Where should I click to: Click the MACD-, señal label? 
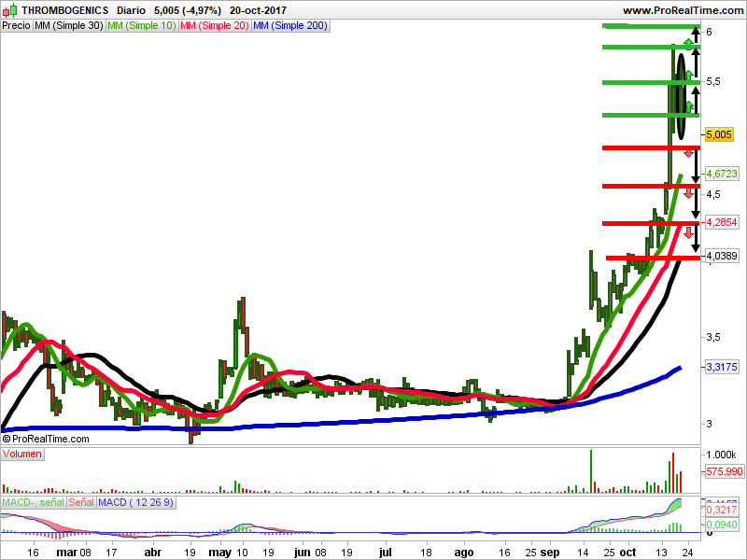(34, 502)
